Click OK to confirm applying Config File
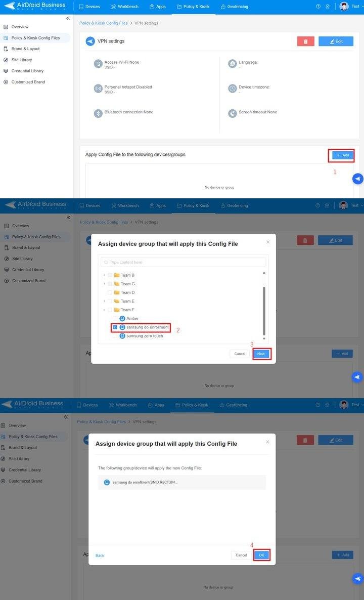The width and height of the screenshot is (364, 600). click(x=261, y=555)
